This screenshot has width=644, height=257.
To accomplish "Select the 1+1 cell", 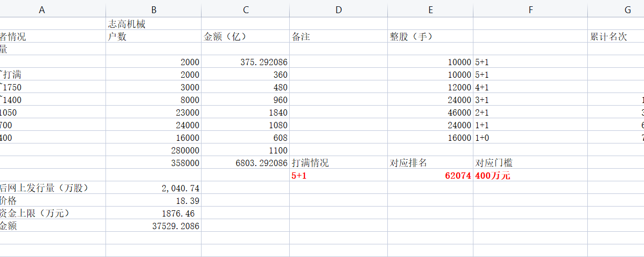I will tap(530, 125).
